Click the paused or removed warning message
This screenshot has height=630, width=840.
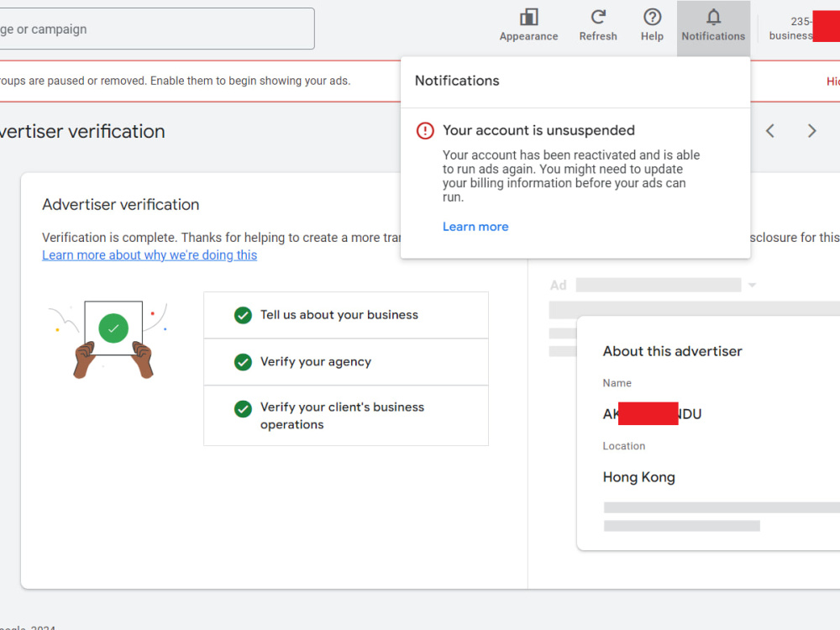coord(175,81)
